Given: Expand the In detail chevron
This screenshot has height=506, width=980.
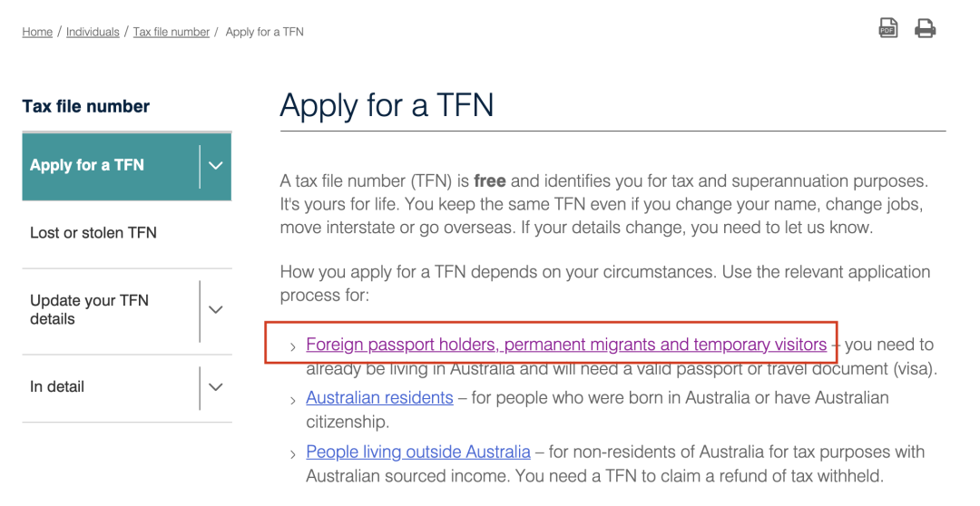Looking at the screenshot, I should pos(216,387).
